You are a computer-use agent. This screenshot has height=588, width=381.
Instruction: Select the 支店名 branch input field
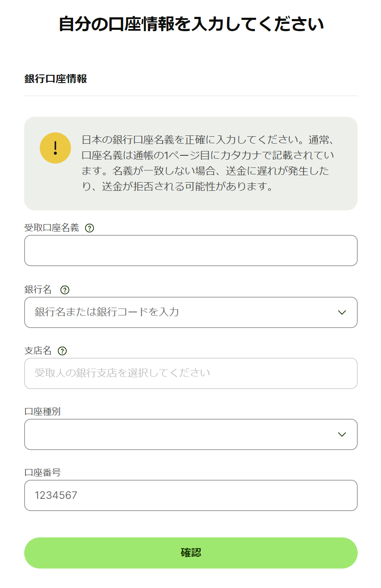pyautogui.click(x=191, y=373)
